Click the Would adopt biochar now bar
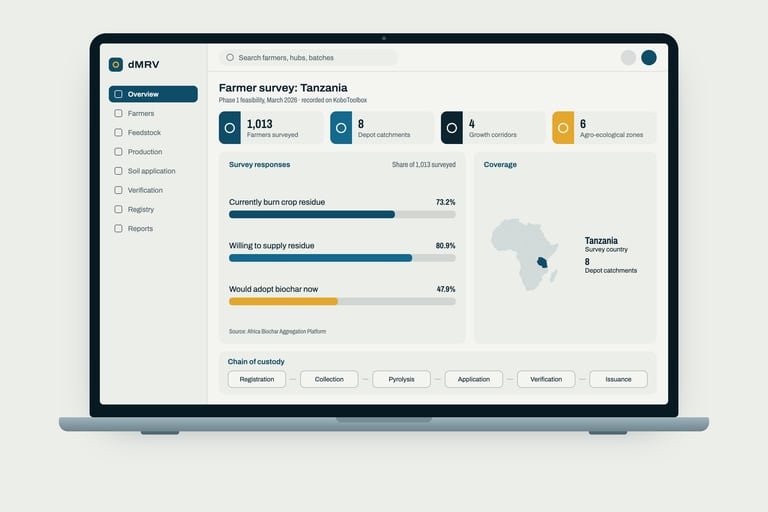 pyautogui.click(x=342, y=302)
